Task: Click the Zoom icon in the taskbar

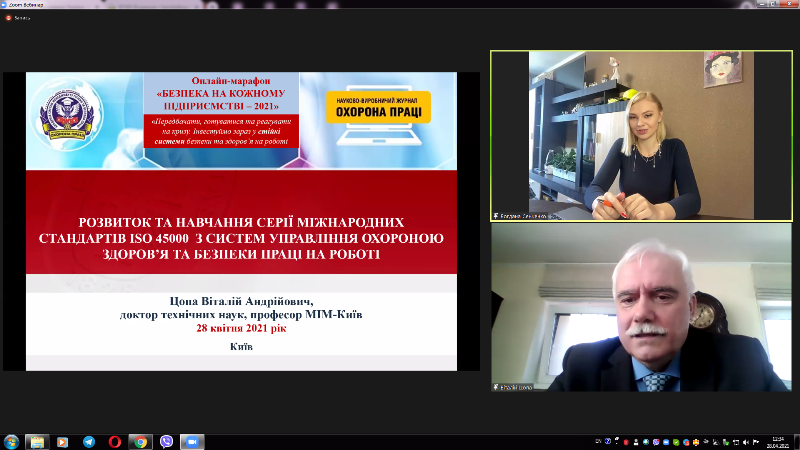Action: click(x=192, y=441)
